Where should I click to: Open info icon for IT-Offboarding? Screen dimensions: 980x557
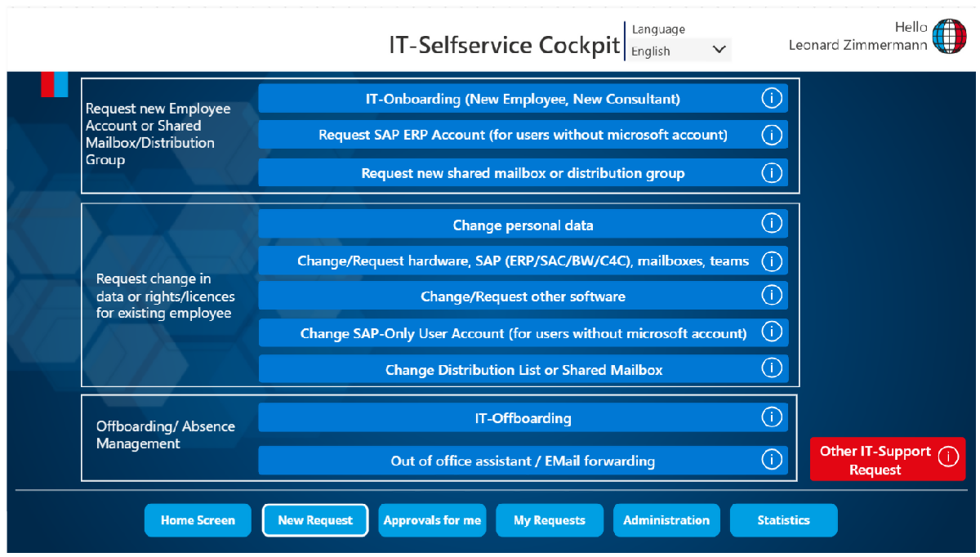pyautogui.click(x=771, y=417)
